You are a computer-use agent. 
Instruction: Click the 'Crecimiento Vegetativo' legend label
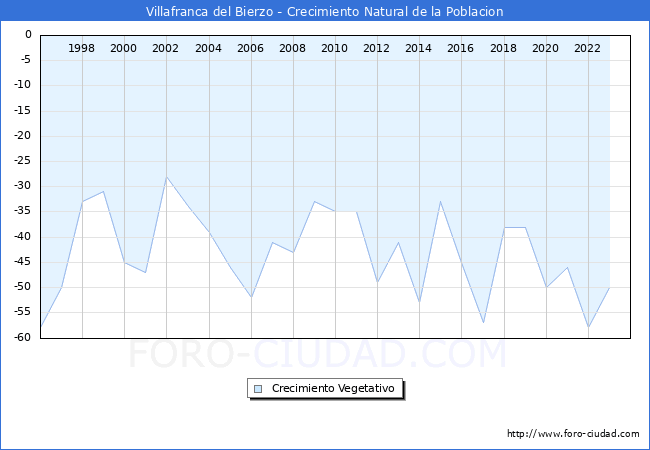pyautogui.click(x=333, y=388)
